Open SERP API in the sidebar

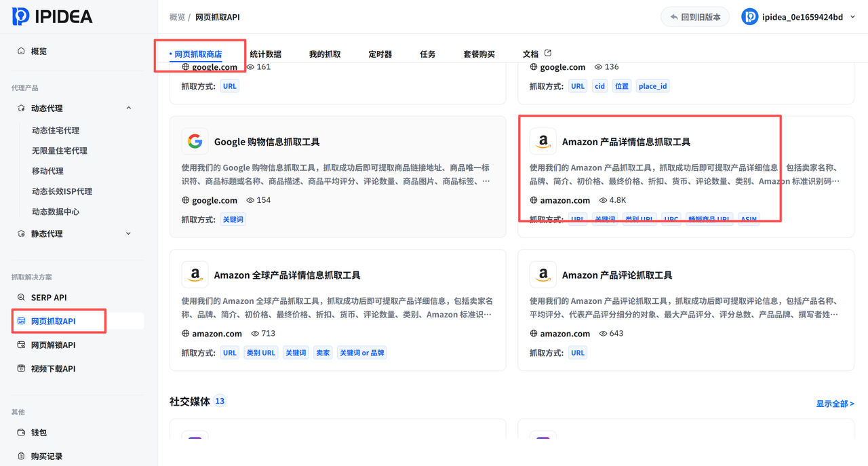[x=49, y=297]
